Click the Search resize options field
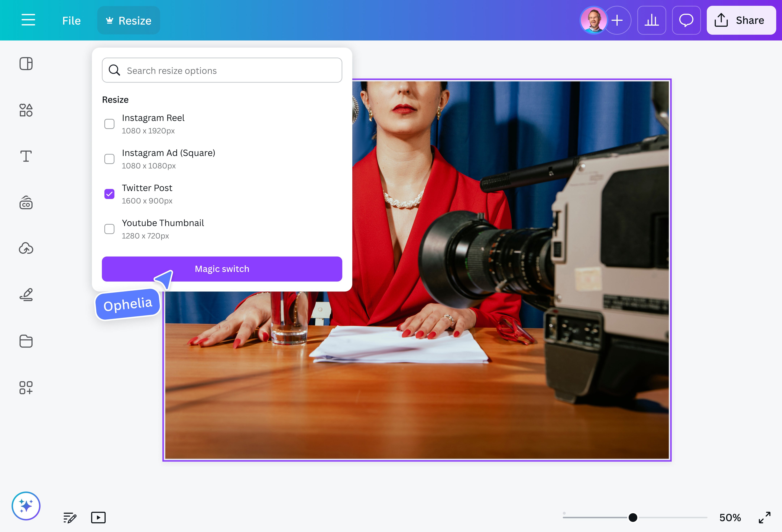Image resolution: width=782 pixels, height=532 pixels. point(222,70)
